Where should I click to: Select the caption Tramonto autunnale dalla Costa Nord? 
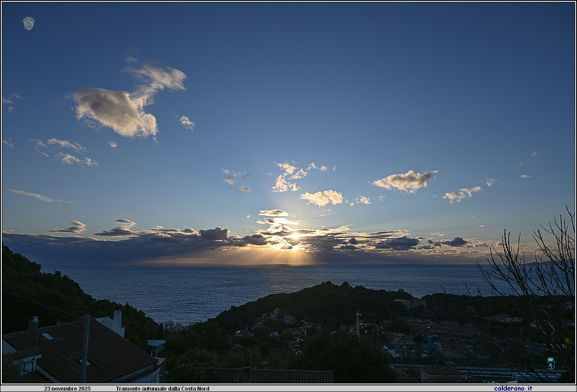tap(162, 388)
